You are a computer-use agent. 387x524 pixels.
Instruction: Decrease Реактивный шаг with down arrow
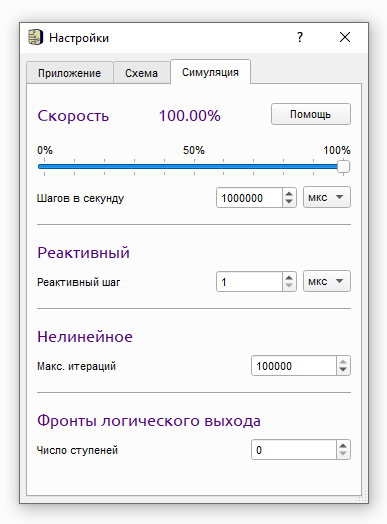coord(289,286)
